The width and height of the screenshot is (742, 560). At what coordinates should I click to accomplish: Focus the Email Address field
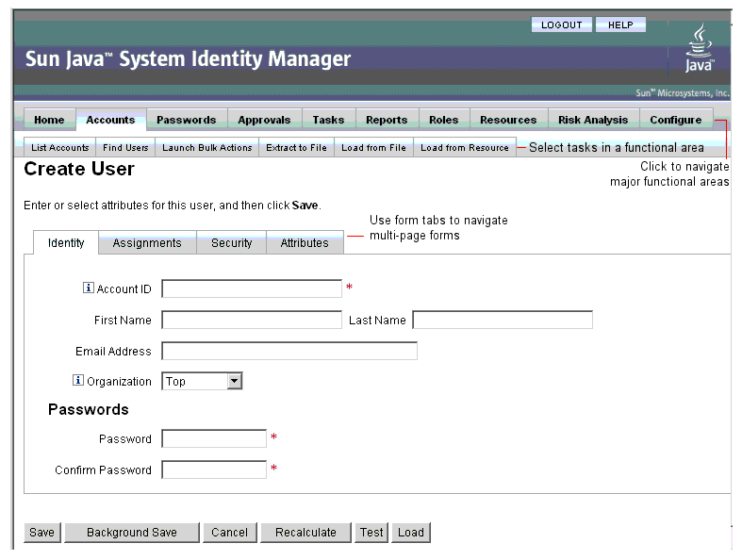pos(289,352)
